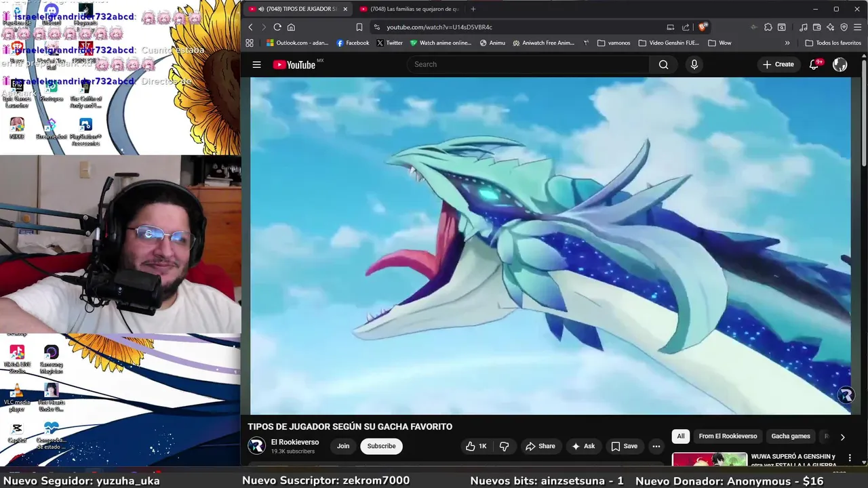
Task: Open Brave wallet icon in toolbar
Action: [817, 27]
